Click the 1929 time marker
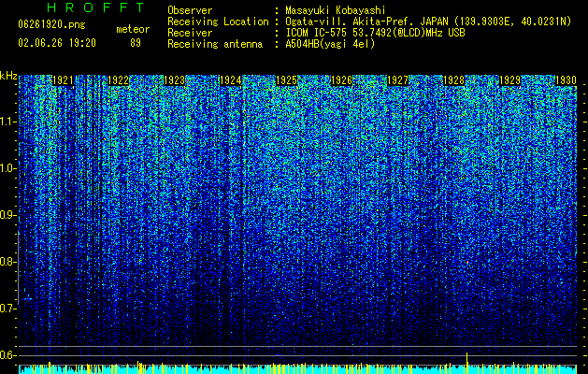This screenshot has height=374, width=588. pyautogui.click(x=510, y=80)
